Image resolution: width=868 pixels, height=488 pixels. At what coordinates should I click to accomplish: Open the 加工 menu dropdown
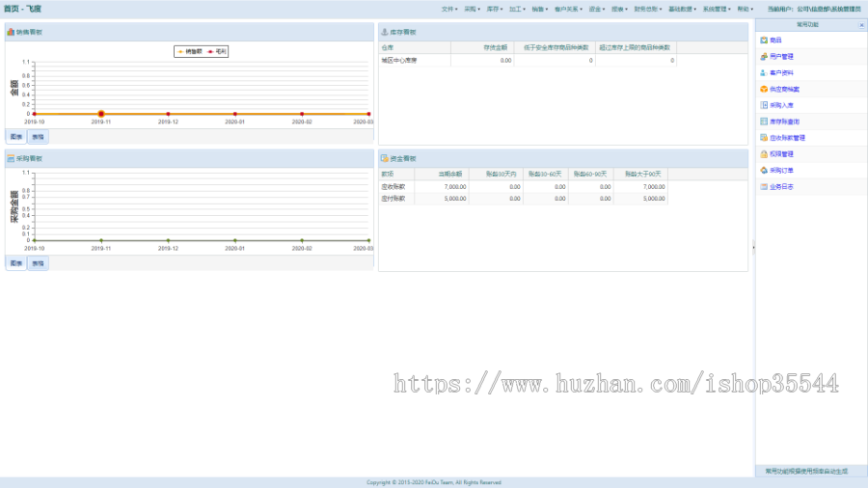[x=518, y=10]
